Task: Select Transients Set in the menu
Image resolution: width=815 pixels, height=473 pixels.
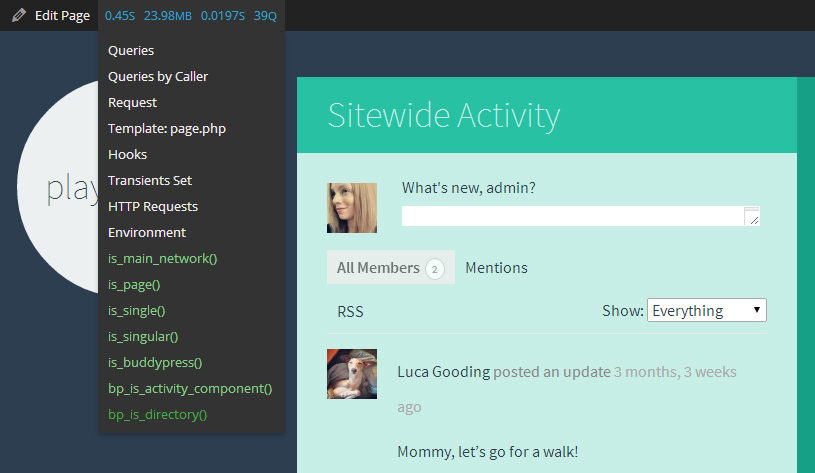Action: click(x=150, y=180)
